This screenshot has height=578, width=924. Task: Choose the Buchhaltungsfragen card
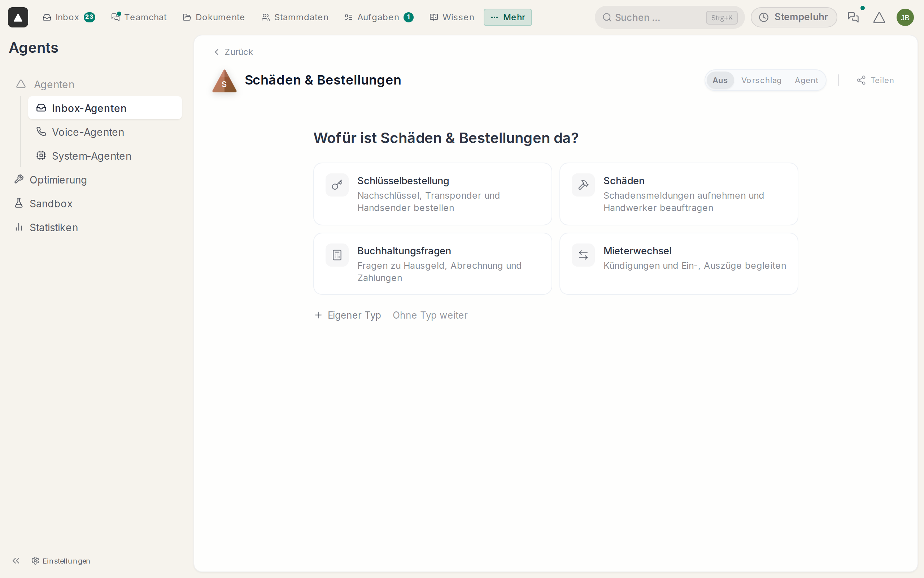[433, 264]
